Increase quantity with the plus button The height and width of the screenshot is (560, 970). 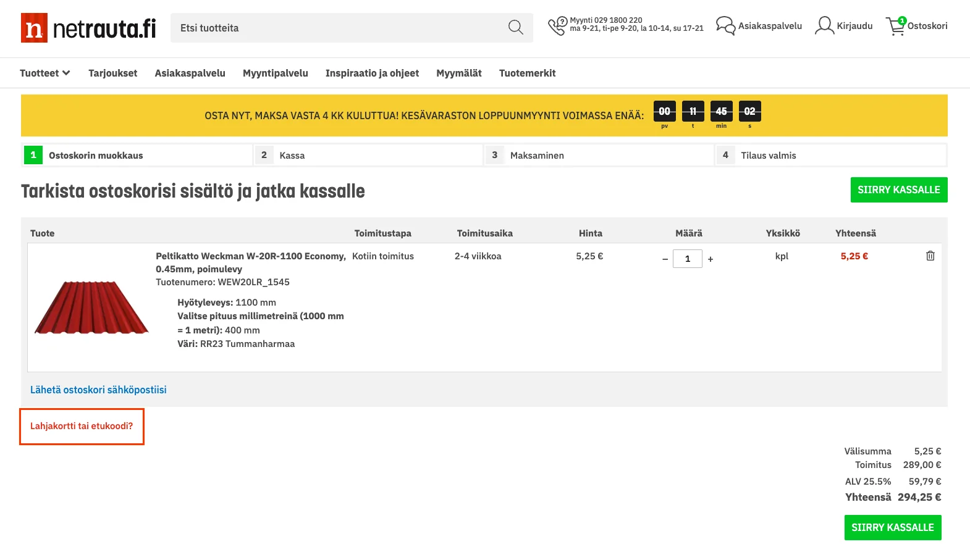[711, 259]
